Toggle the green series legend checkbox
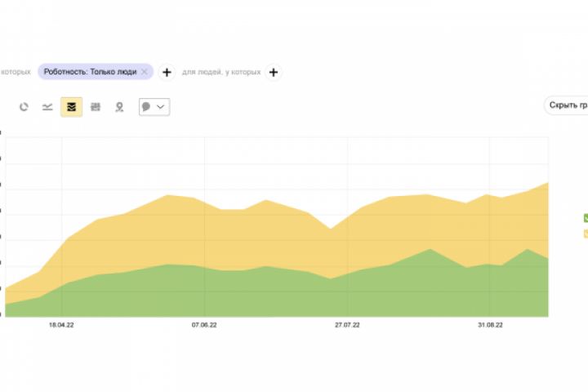Viewport: 588px width, 392px height. click(585, 218)
